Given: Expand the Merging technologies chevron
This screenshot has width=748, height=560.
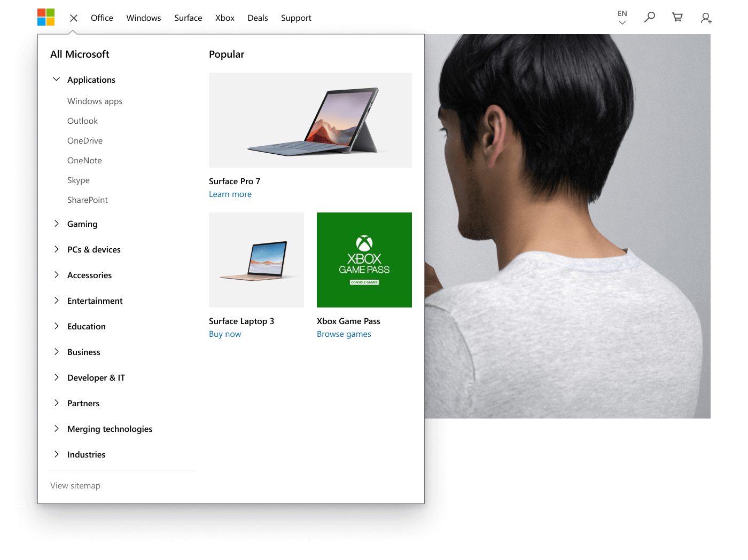Looking at the screenshot, I should click(x=56, y=429).
